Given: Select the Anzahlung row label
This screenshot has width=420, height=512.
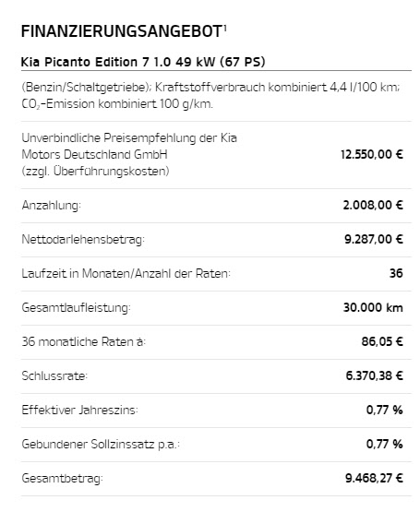Looking at the screenshot, I should [x=51, y=206].
